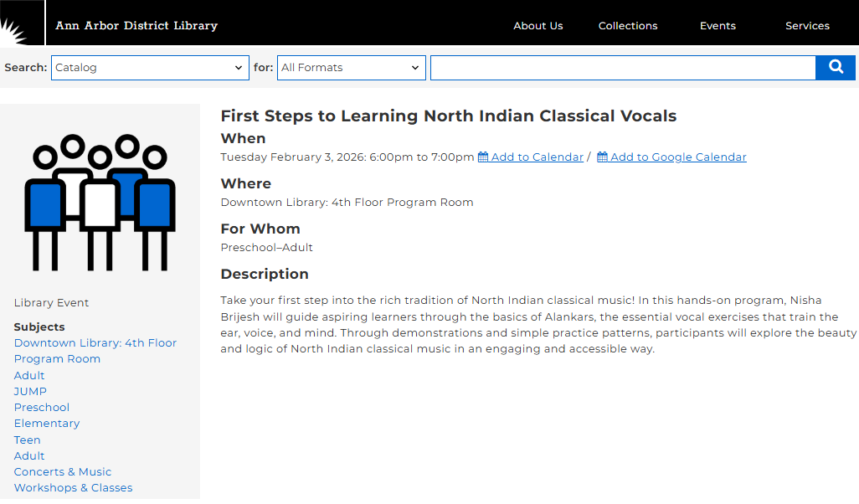The width and height of the screenshot is (859, 504).
Task: Expand the All Formats dropdown
Action: click(351, 68)
